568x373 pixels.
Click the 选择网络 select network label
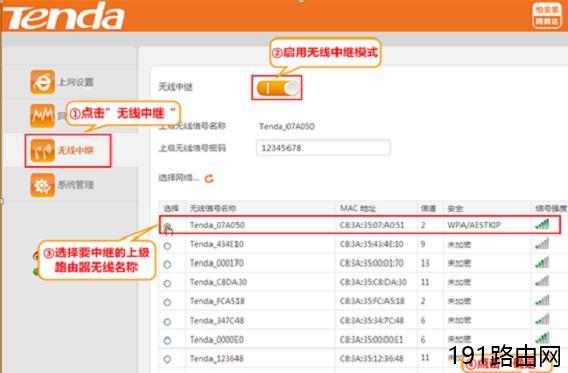tap(179, 178)
